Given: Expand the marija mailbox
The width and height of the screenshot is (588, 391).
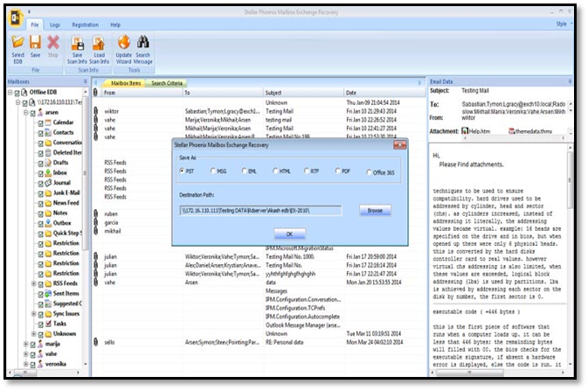Looking at the screenshot, I should pyautogui.click(x=26, y=344).
